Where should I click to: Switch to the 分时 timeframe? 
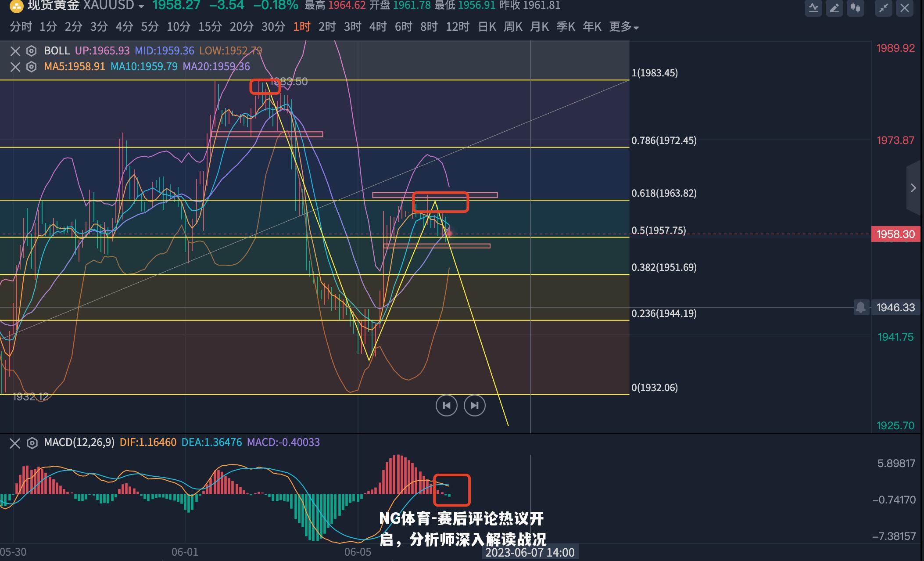pyautogui.click(x=21, y=27)
